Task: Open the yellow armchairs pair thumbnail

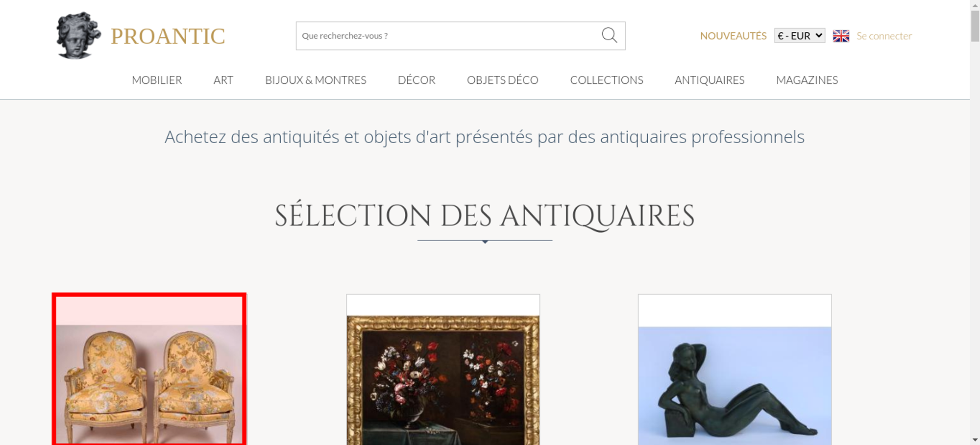Action: (149, 369)
